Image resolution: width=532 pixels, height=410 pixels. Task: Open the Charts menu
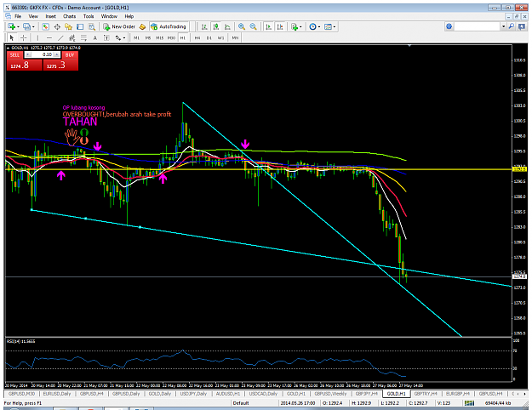click(x=69, y=16)
